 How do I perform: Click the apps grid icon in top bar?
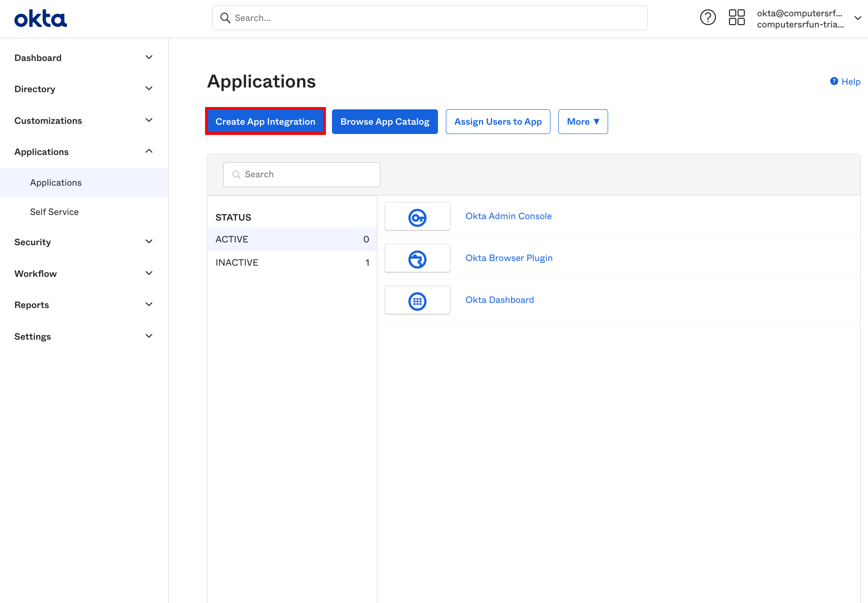point(736,17)
